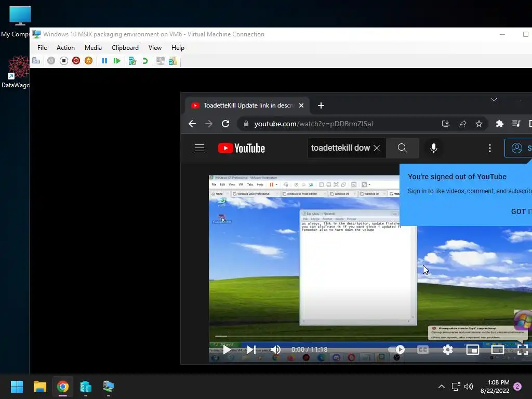Open the YouTube hamburger guide menu
The width and height of the screenshot is (532, 399).
tap(199, 148)
